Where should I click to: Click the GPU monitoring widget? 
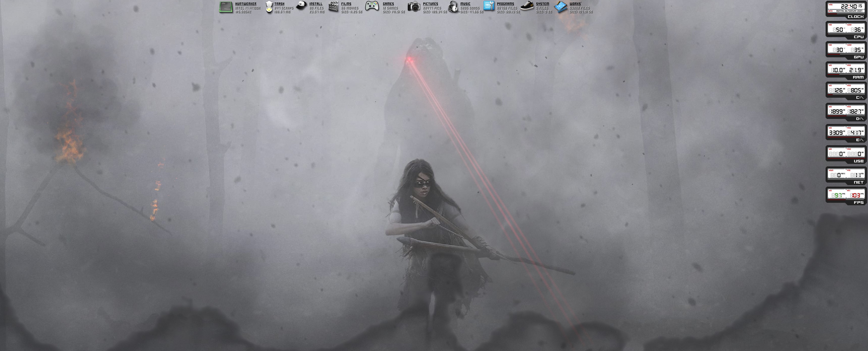846,50
